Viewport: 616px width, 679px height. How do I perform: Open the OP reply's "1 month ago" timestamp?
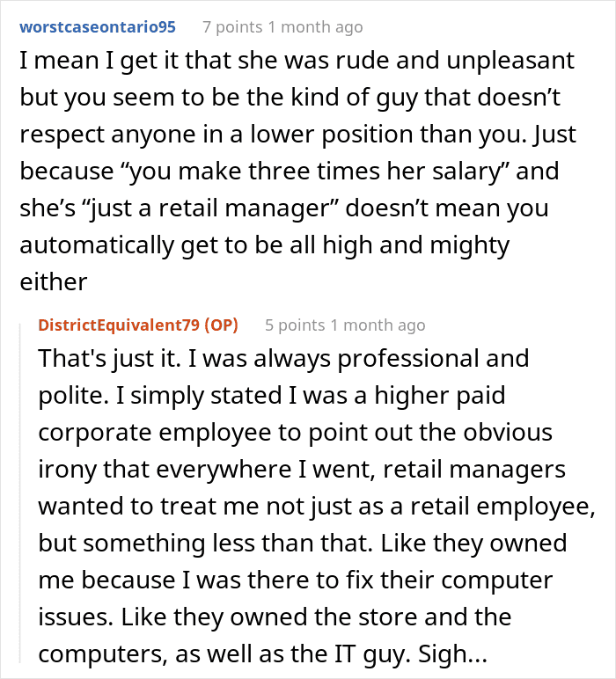click(x=378, y=325)
